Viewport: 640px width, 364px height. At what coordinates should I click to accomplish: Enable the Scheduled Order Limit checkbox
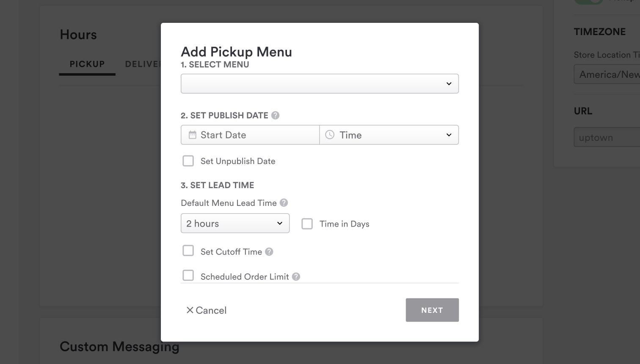[188, 276]
